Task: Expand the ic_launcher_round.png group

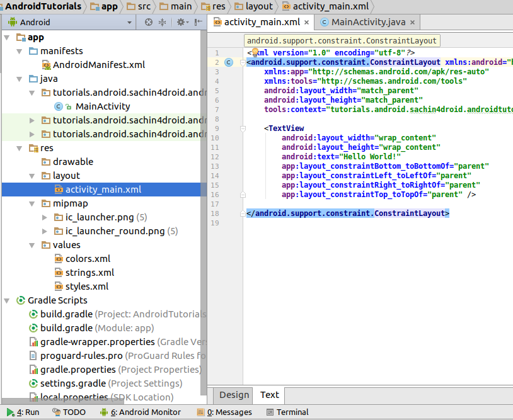Action: (45, 231)
